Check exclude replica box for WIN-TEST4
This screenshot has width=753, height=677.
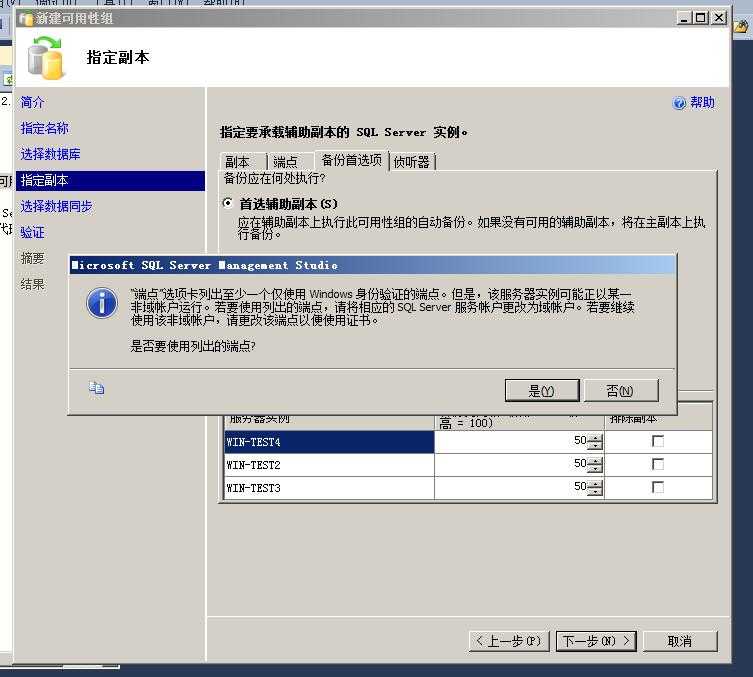tap(658, 441)
